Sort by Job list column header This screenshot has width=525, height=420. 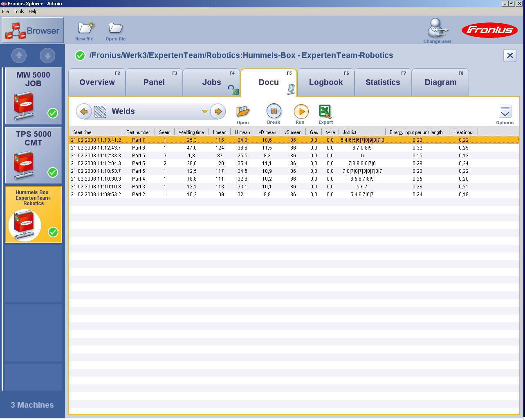(x=362, y=132)
